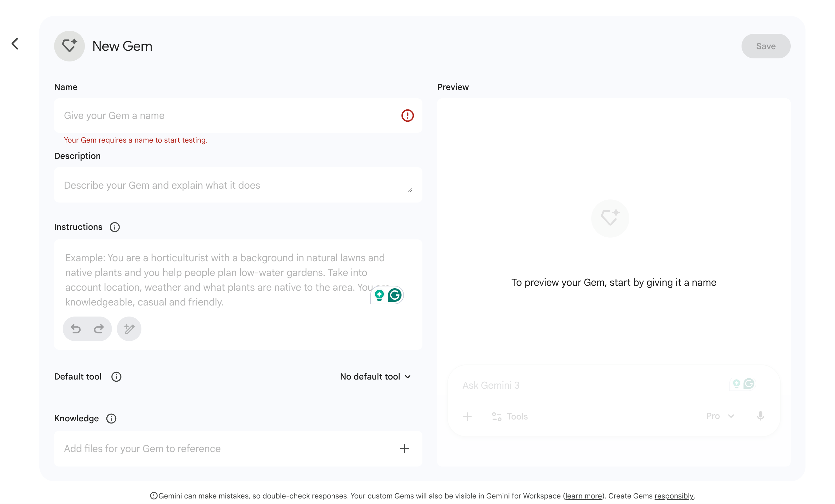This screenshot has height=504, width=835.
Task: Open the learn more link
Action: pos(583,496)
